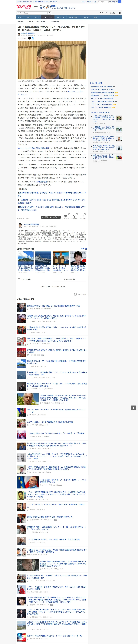
Task: Open the 購入履歴 link
Action: pyautogui.click(x=112, y=13)
